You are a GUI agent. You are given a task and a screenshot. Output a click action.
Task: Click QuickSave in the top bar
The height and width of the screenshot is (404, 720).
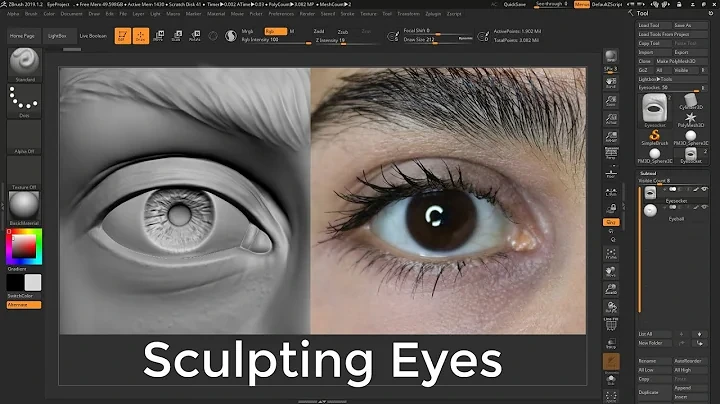coord(514,4)
